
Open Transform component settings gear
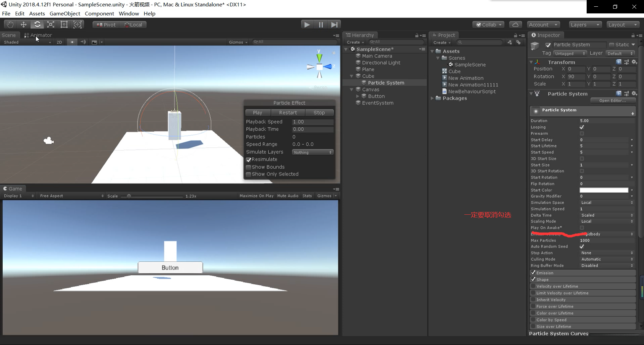pyautogui.click(x=634, y=62)
